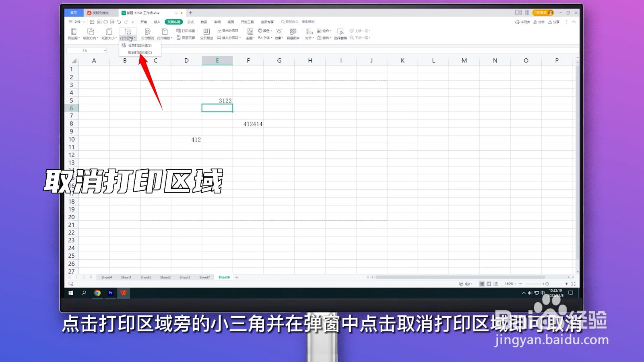This screenshot has width=644, height=362.
Task: Select column H header
Action: click(310, 60)
